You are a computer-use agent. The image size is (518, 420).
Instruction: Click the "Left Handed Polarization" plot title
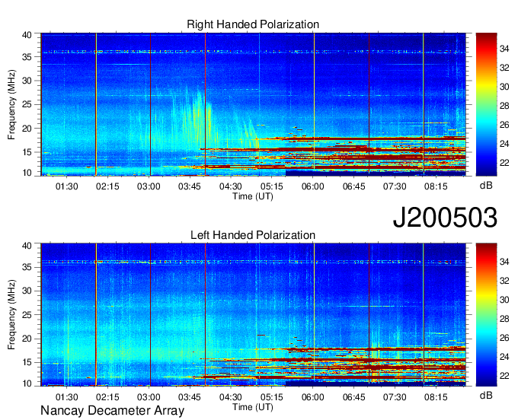tap(253, 235)
